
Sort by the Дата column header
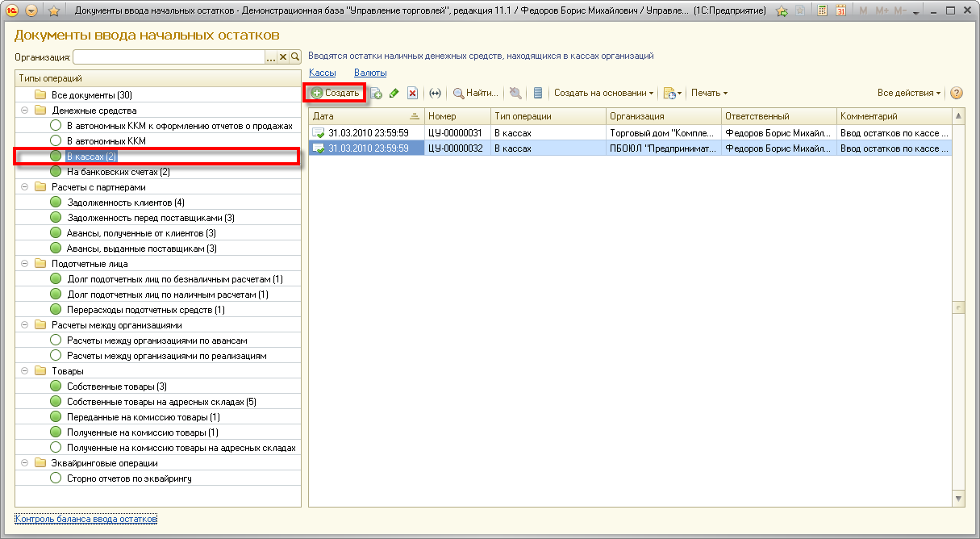[366, 116]
